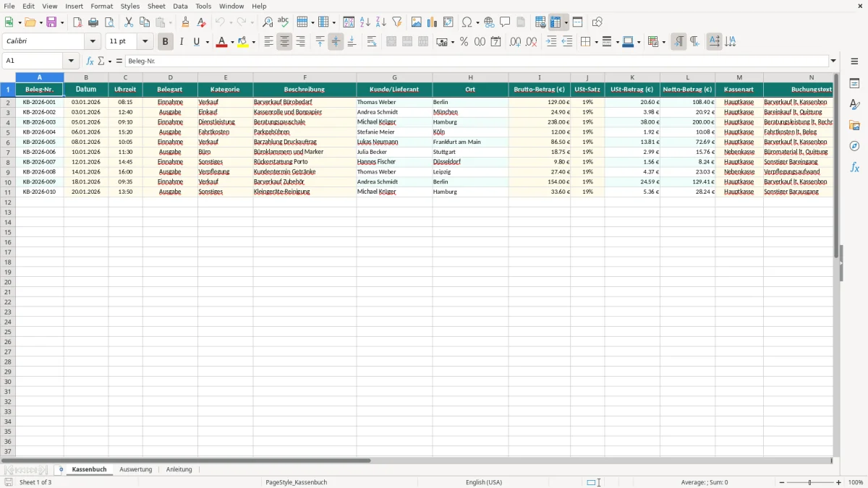Click the Save document icon
Screen dimensions: 868x488
coord(51,22)
